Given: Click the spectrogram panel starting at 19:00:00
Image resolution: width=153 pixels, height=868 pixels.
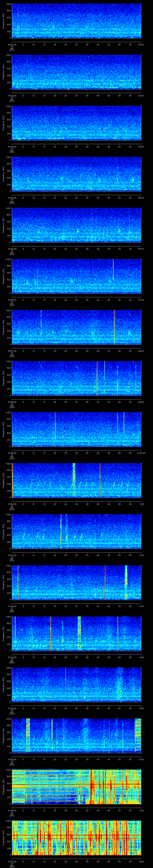Looking at the screenshot, I should tap(77, 480).
